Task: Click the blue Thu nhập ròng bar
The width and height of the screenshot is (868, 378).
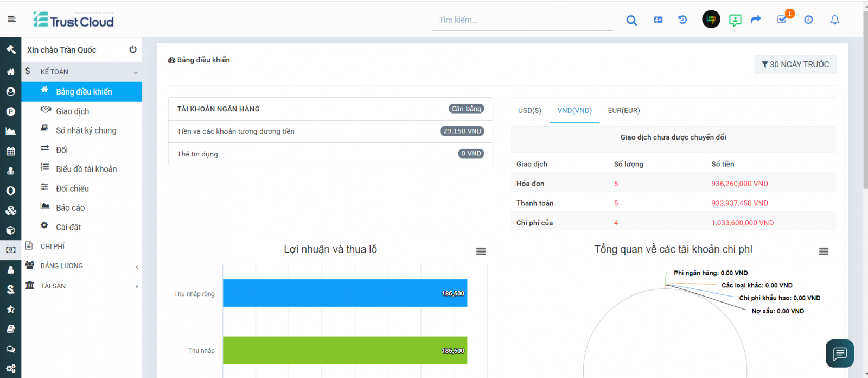Action: click(x=344, y=293)
